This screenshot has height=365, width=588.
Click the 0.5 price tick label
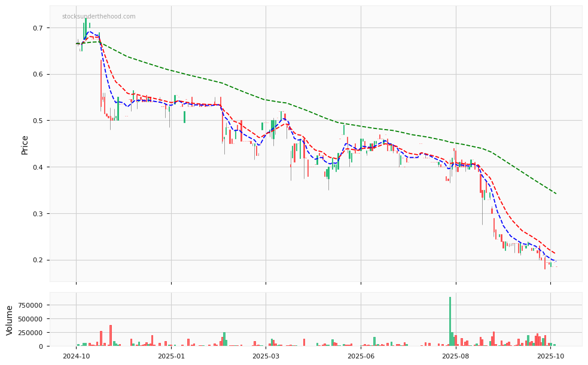coord(38,121)
